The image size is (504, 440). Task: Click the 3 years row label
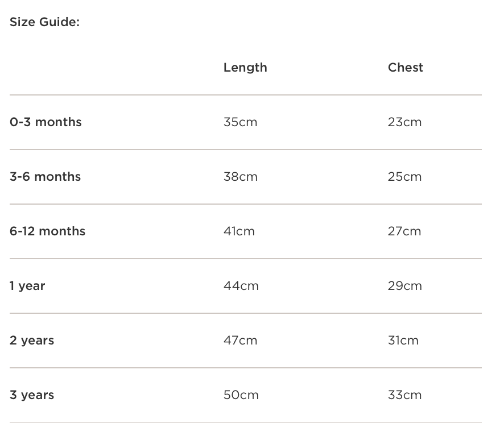[x=32, y=395]
